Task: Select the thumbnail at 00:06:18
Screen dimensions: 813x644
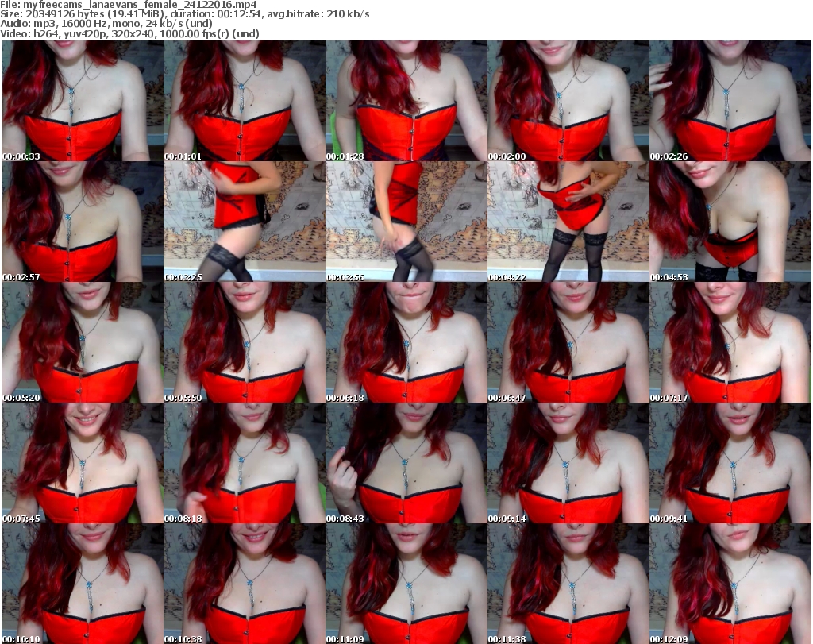Action: pyautogui.click(x=406, y=342)
